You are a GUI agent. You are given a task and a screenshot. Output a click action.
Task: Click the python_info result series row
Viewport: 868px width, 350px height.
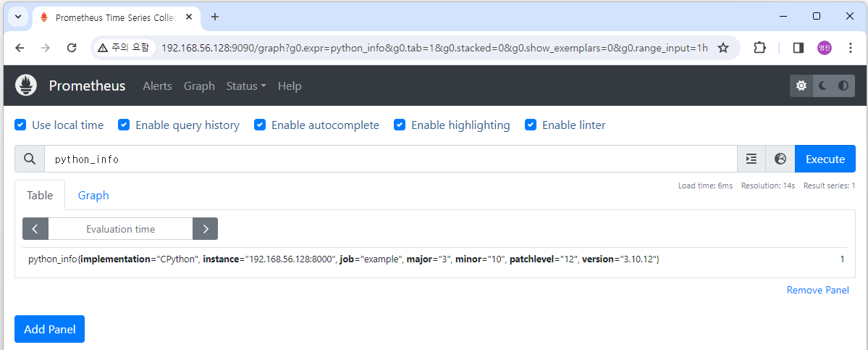click(434, 259)
